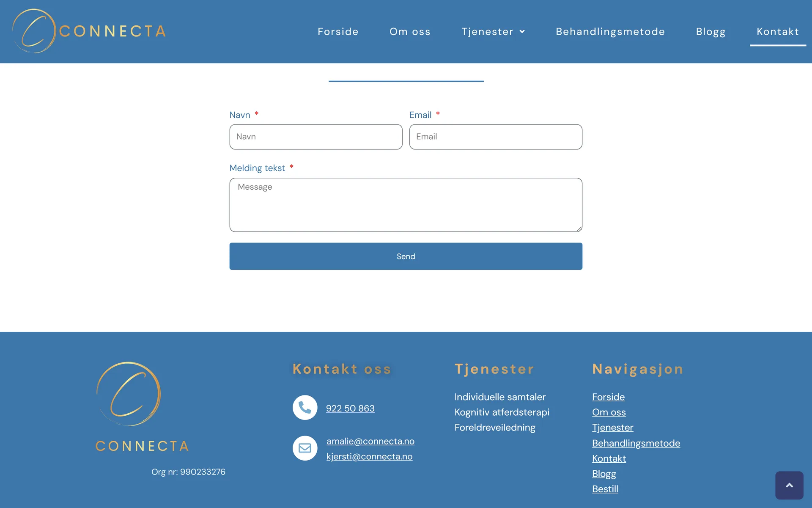Click the Foreldreveiledning text
This screenshot has width=812, height=508.
(x=495, y=428)
